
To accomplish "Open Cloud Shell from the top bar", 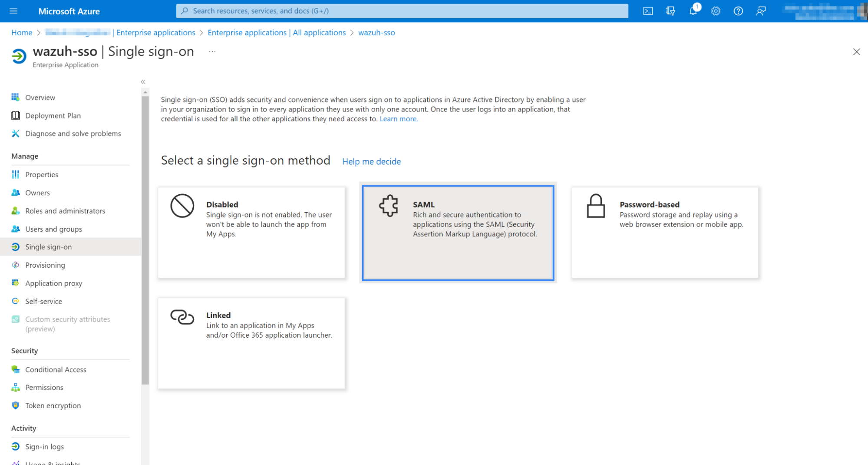I will tap(647, 11).
